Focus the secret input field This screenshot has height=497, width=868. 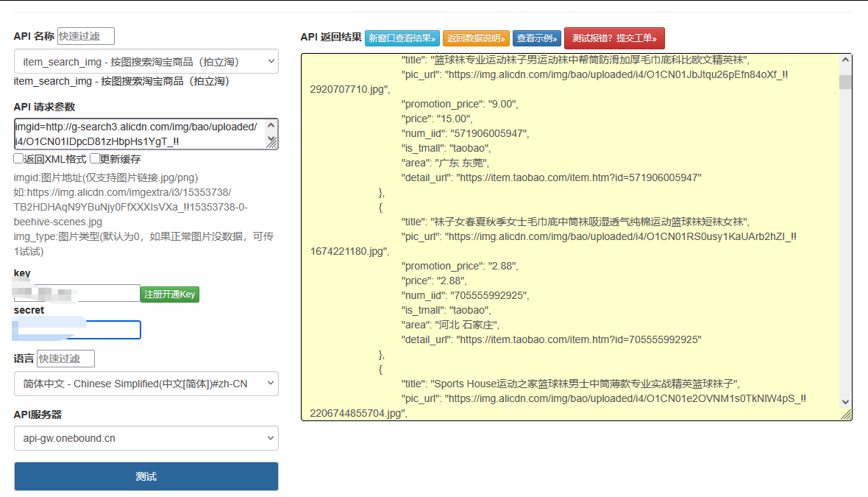[77, 330]
